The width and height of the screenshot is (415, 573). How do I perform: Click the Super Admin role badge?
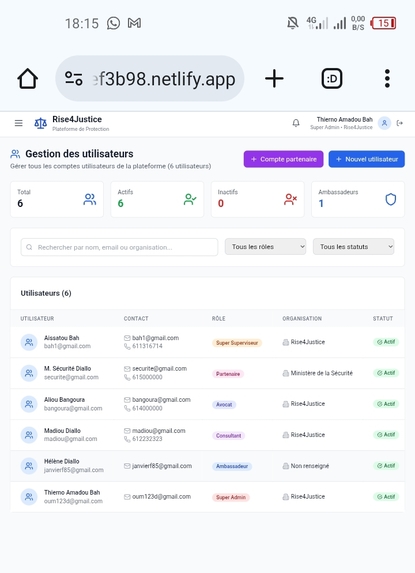[x=231, y=497]
